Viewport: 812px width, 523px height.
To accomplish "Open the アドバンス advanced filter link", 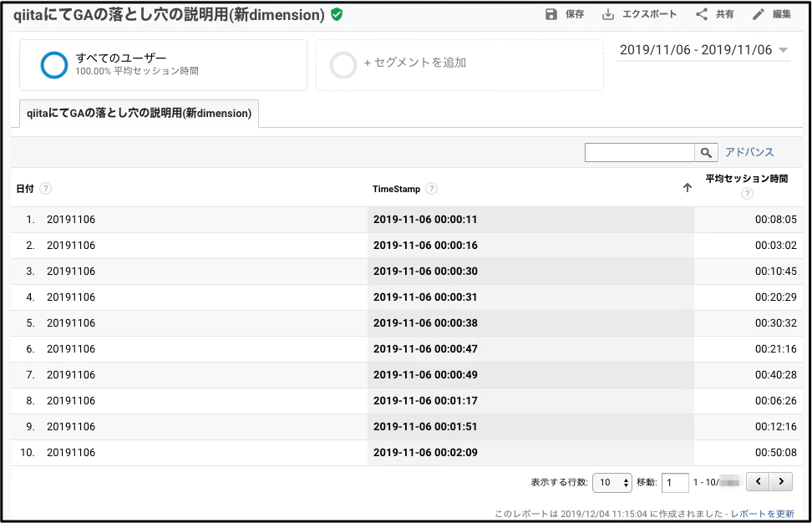I will [749, 152].
